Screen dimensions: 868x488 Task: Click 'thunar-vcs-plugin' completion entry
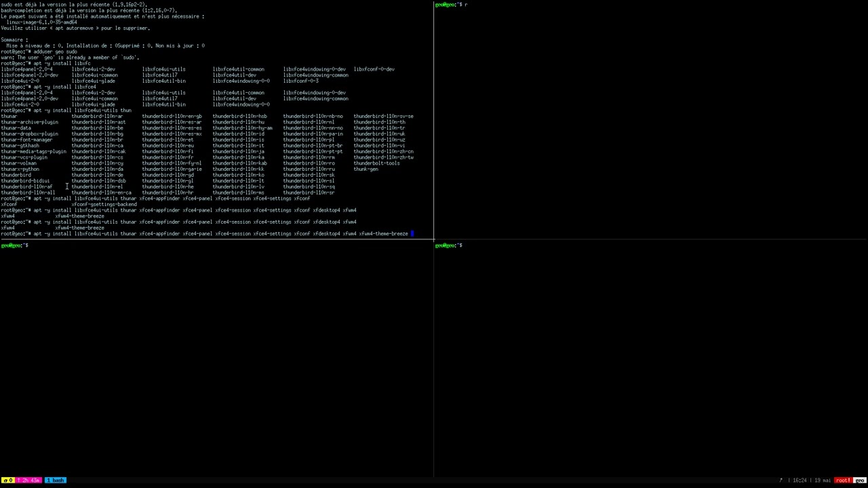click(24, 157)
